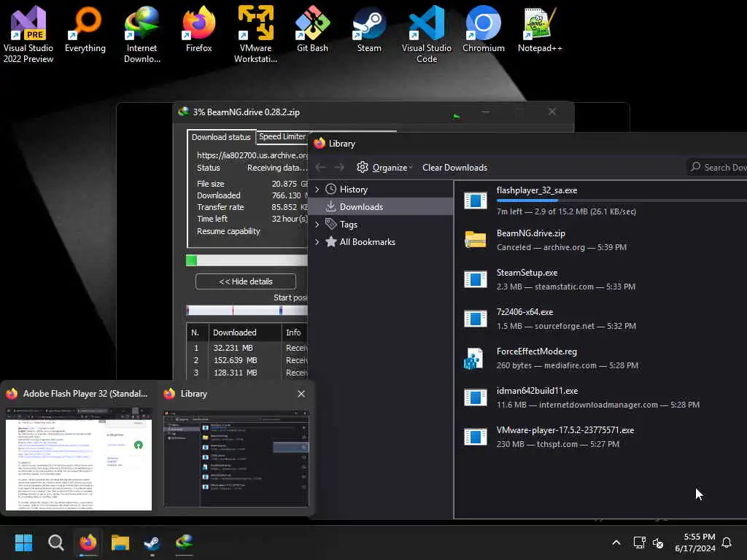Open taskbar Search magnifier
The image size is (747, 560).
coord(55,542)
